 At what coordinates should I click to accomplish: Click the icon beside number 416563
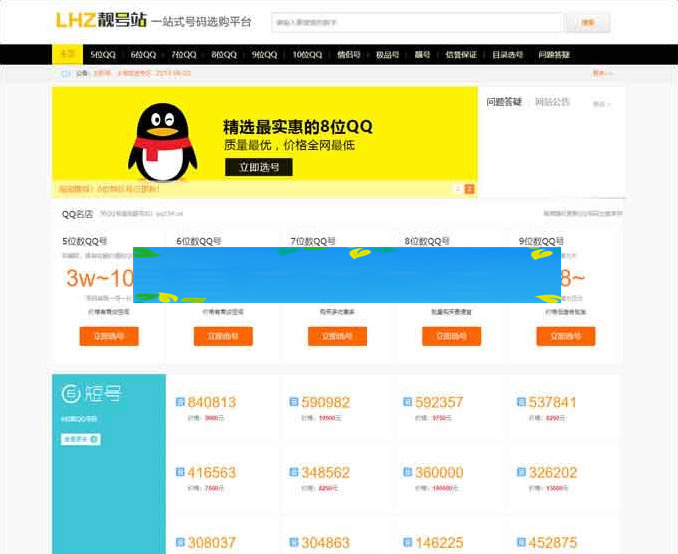[x=181, y=473]
